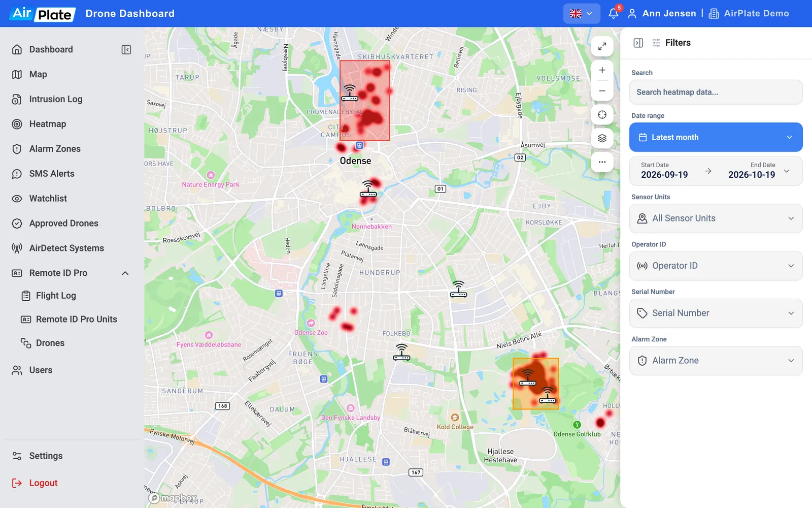Toggle fullscreen map button

coord(602,46)
